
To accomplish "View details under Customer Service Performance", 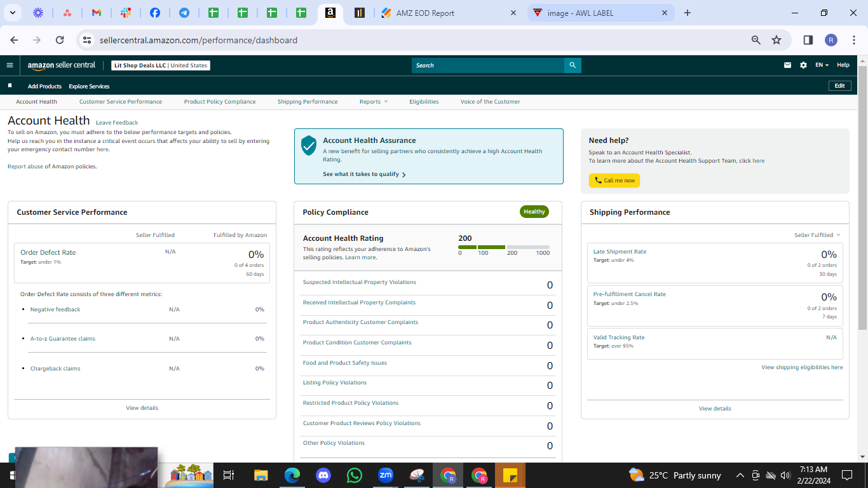I will pyautogui.click(x=142, y=408).
